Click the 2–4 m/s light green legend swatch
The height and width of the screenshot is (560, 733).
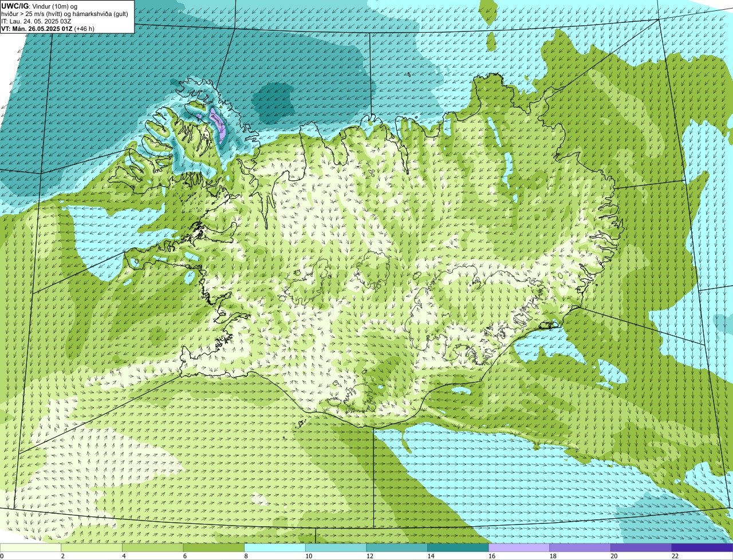(92, 547)
